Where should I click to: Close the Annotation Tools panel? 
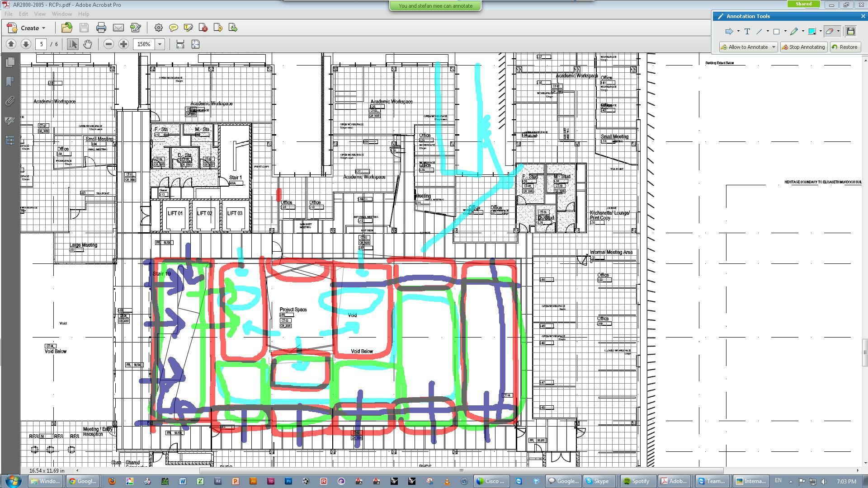click(x=863, y=16)
